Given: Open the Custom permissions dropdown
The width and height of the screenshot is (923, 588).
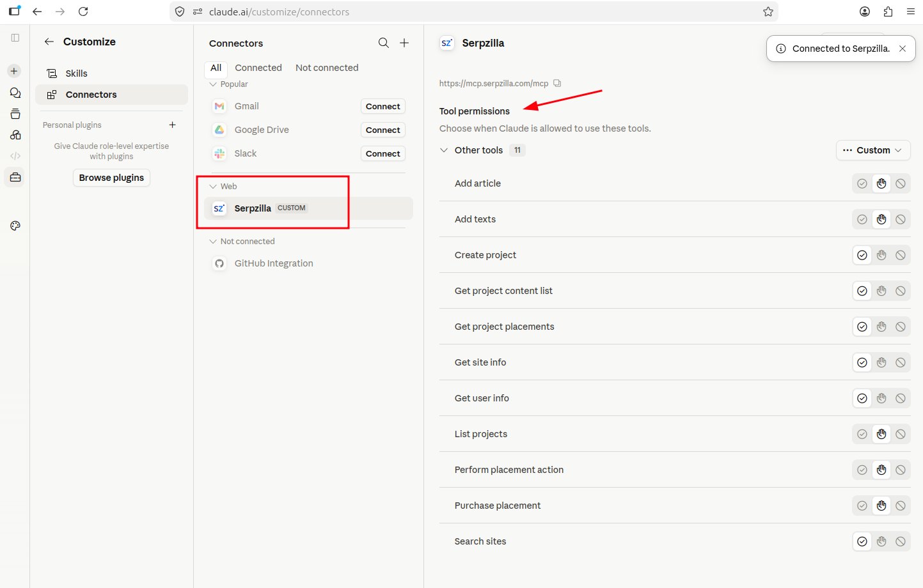Looking at the screenshot, I should tap(873, 150).
